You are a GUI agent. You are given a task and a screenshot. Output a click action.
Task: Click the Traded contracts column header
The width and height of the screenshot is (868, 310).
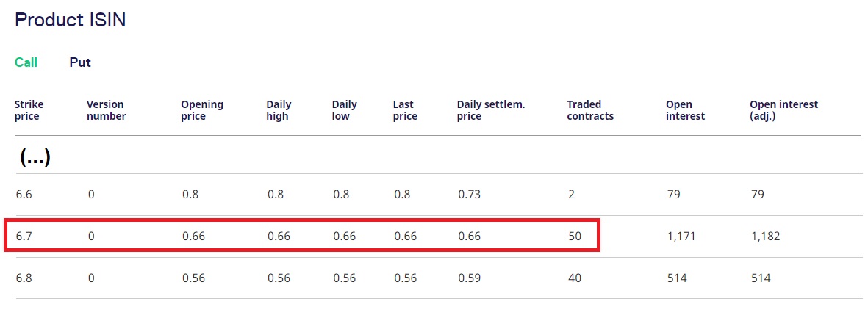pyautogui.click(x=589, y=110)
